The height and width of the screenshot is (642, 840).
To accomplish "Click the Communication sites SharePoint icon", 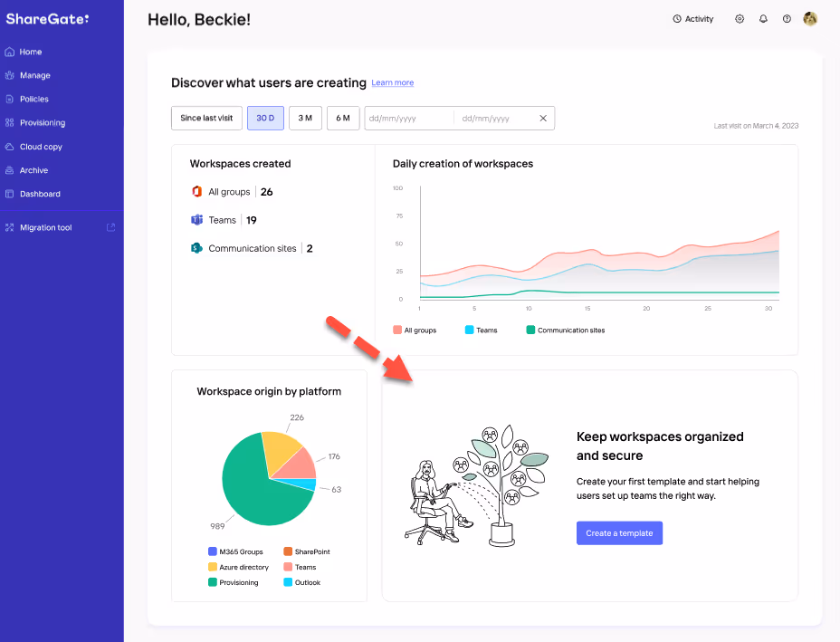I will click(x=196, y=248).
